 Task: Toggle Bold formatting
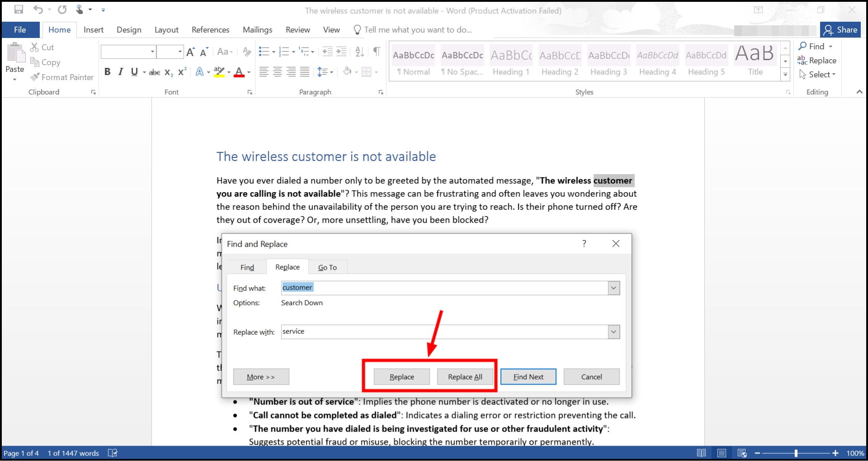107,72
